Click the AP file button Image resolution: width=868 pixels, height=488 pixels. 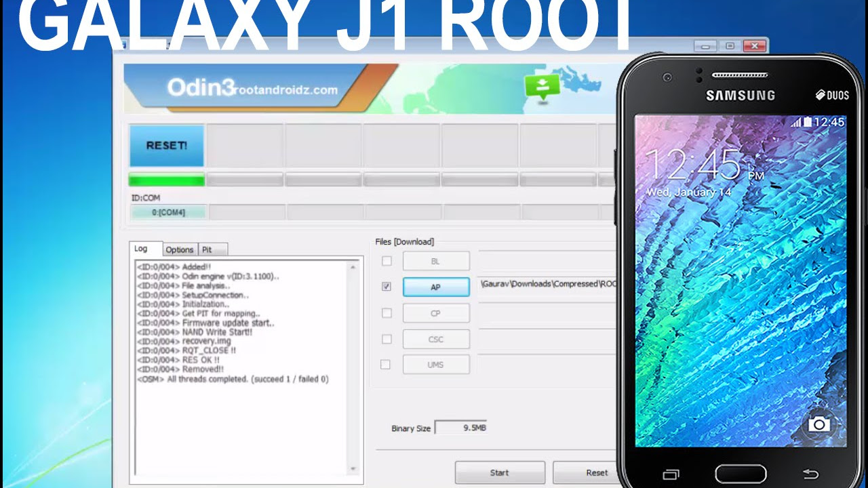[436, 287]
